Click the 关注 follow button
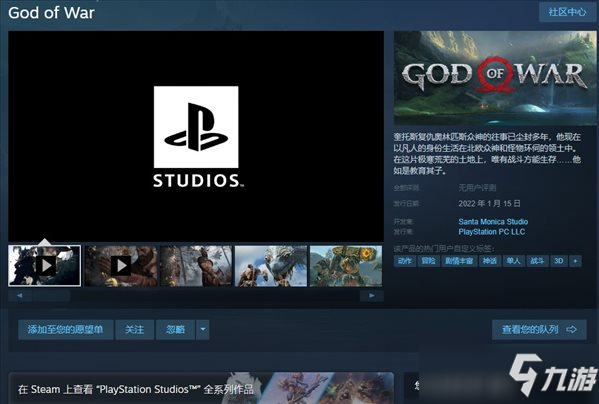Image resolution: width=599 pixels, height=404 pixels. tap(134, 330)
